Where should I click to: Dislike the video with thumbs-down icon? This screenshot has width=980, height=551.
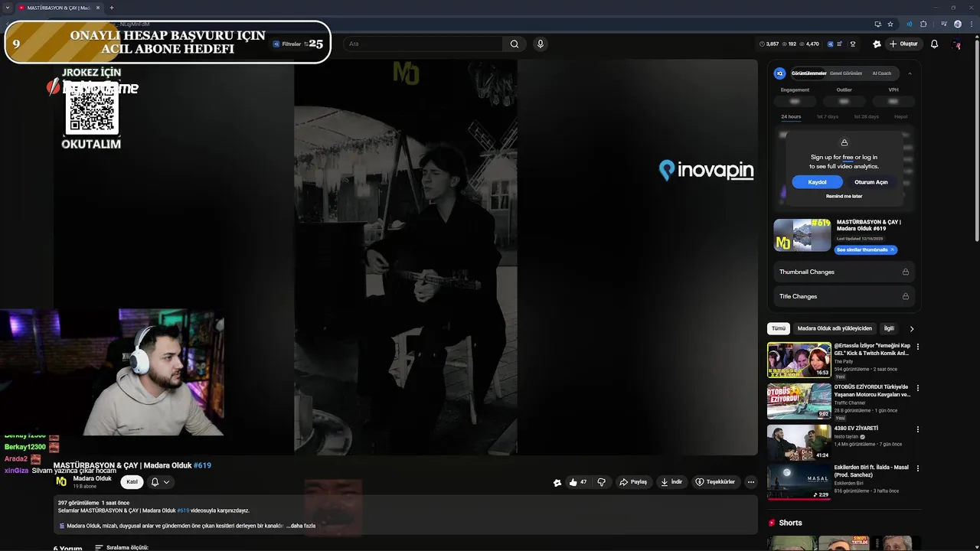click(602, 482)
